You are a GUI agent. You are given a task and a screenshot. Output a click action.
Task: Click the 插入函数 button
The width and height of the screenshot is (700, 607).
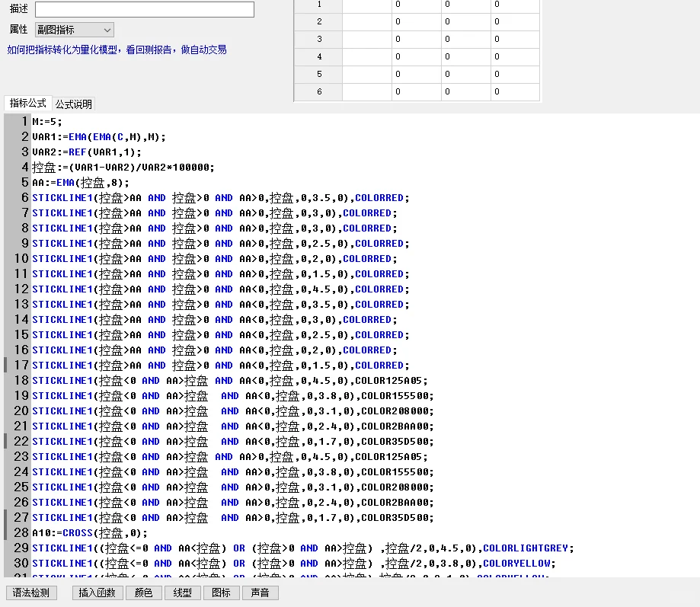[97, 593]
